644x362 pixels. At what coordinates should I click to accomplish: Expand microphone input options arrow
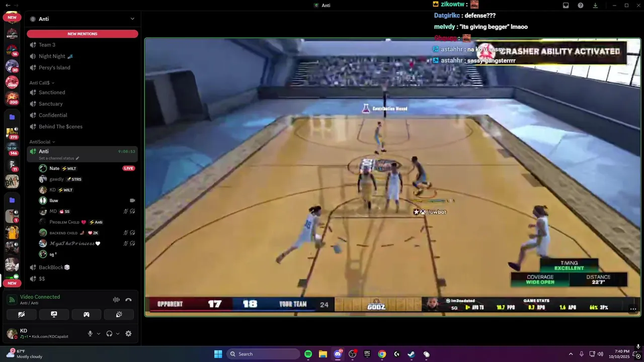click(x=99, y=333)
